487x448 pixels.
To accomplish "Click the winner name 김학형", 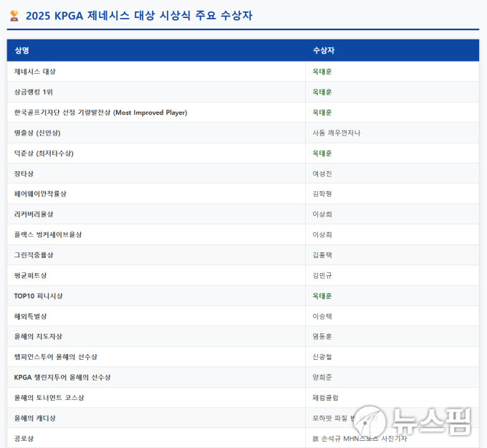I will pos(322,194).
